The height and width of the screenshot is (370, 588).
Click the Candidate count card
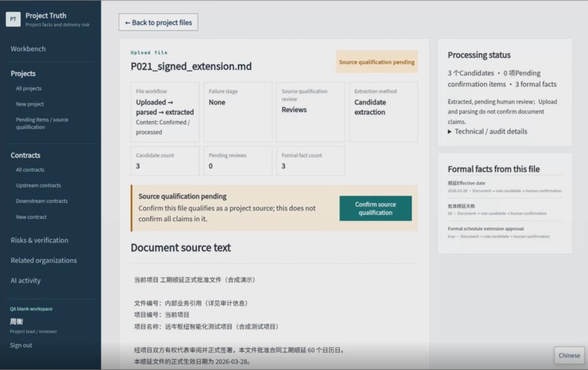click(165, 161)
